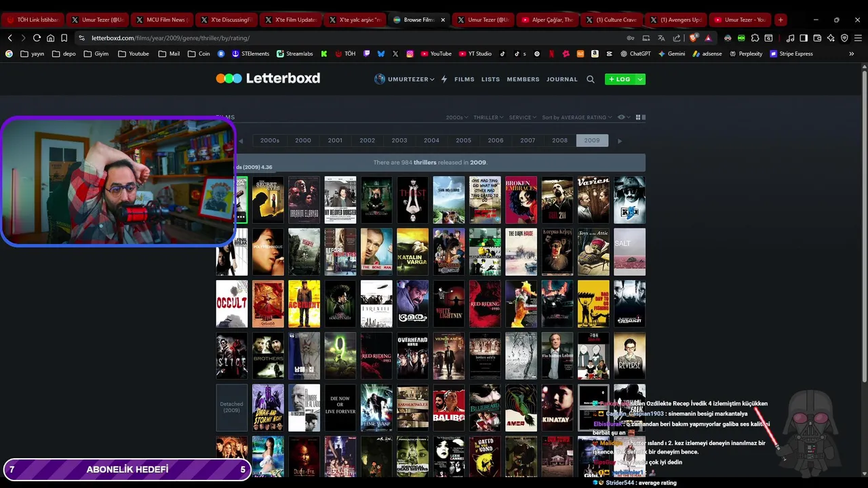Switch to the Culture Crave browser tab

(x=613, y=20)
